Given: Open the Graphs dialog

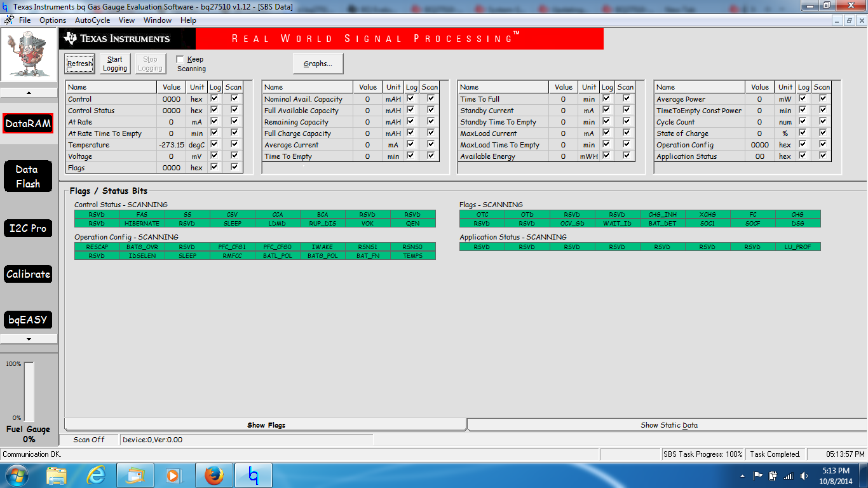Looking at the screenshot, I should [x=318, y=64].
